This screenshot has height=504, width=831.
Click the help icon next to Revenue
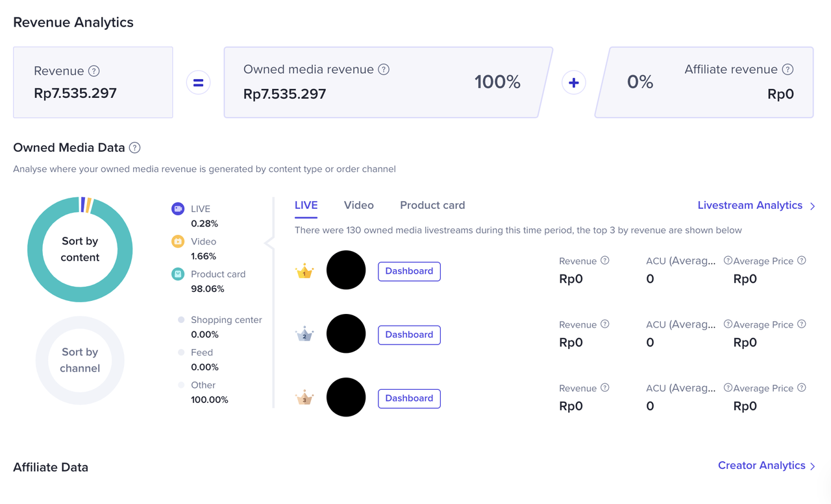(x=94, y=71)
